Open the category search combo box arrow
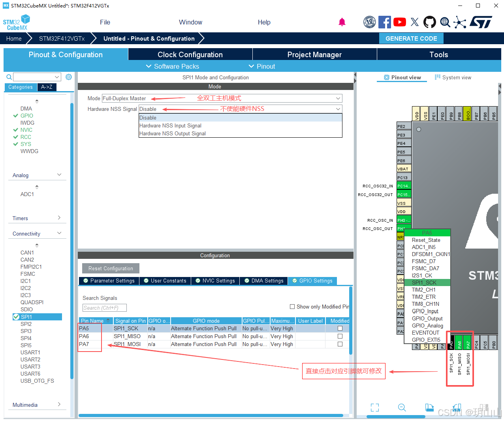The image size is (504, 421). coord(57,77)
